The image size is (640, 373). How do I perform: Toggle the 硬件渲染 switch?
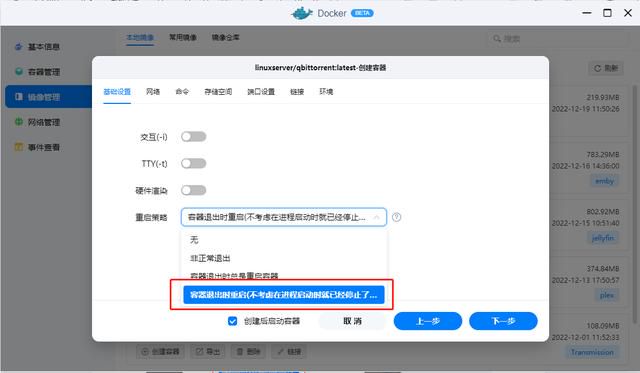point(193,191)
